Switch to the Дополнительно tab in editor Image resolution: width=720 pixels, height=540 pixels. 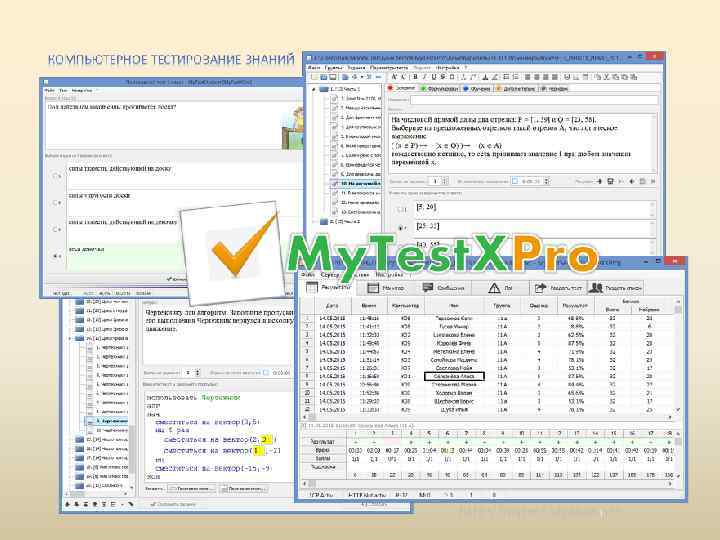point(515,88)
